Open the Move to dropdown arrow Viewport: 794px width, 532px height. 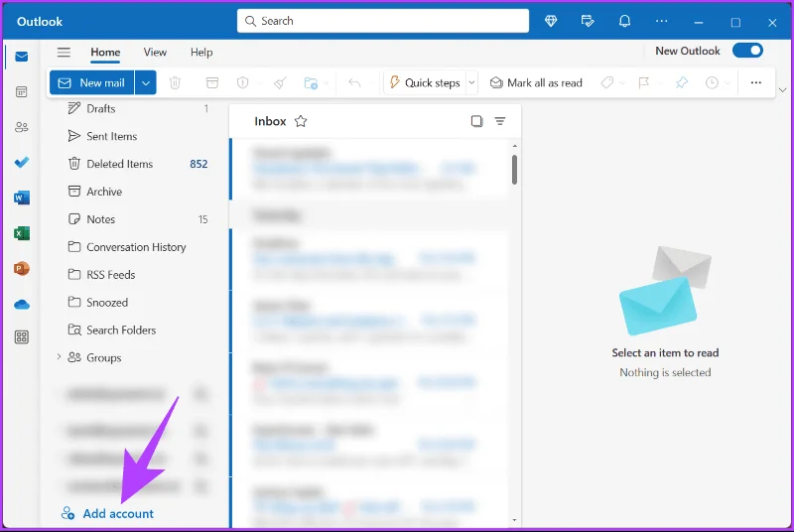point(327,82)
